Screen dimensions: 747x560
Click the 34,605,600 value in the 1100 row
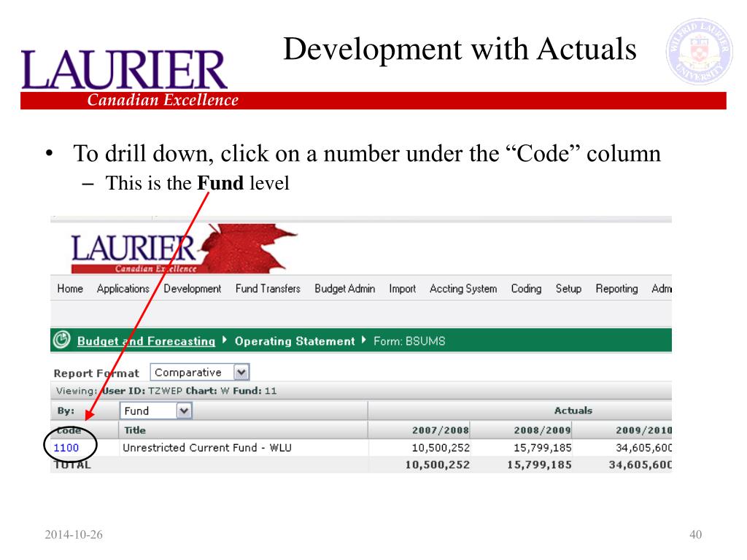[643, 448]
